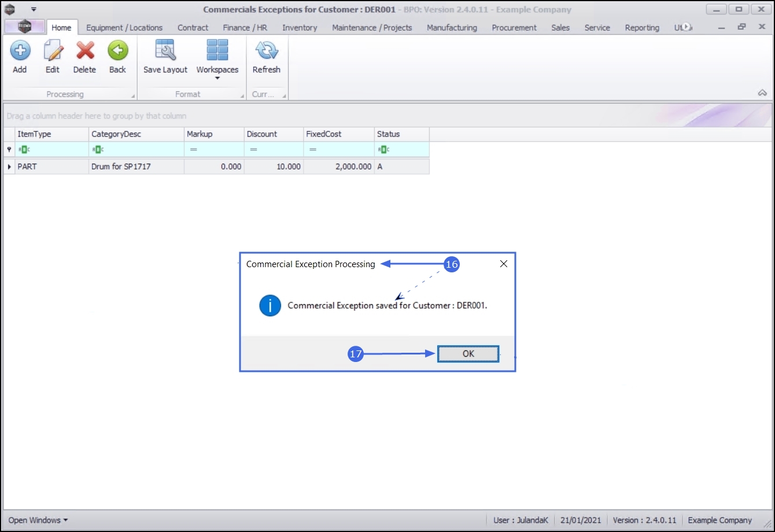
Task: Click the Discount filter row cell
Action: [x=274, y=149]
